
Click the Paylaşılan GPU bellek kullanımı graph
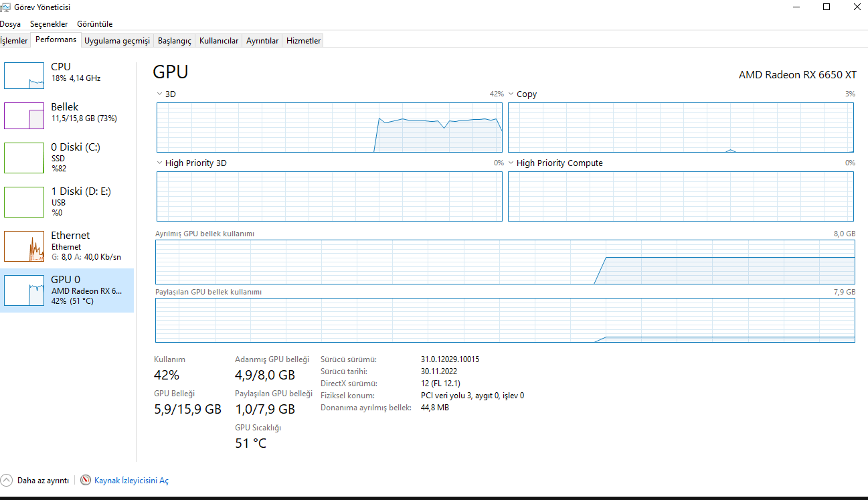click(x=505, y=320)
